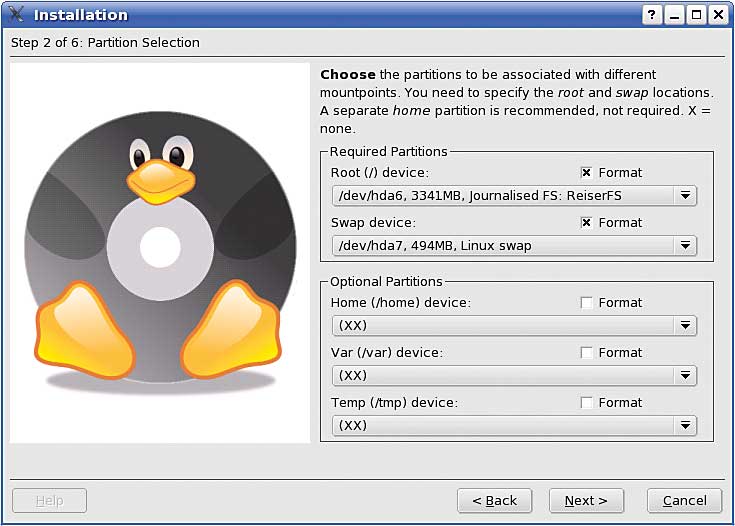Click the 'Step 2 of 6: Partition Selection' heading

(105, 43)
